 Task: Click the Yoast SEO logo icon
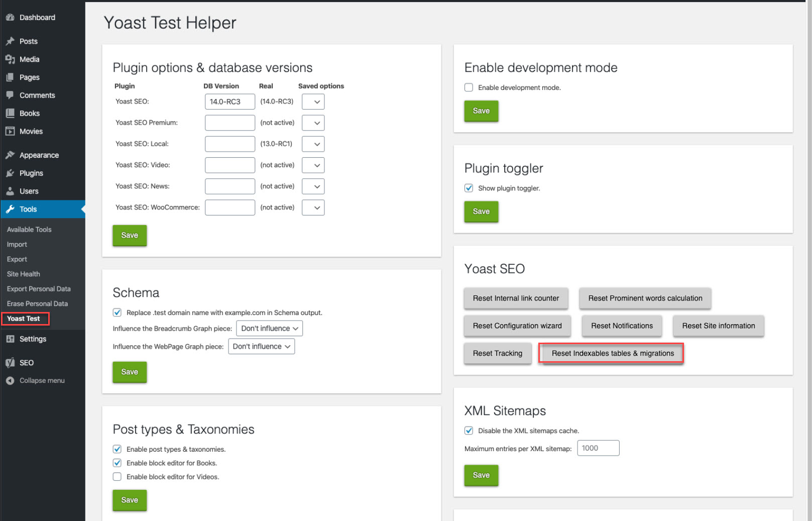(10, 363)
